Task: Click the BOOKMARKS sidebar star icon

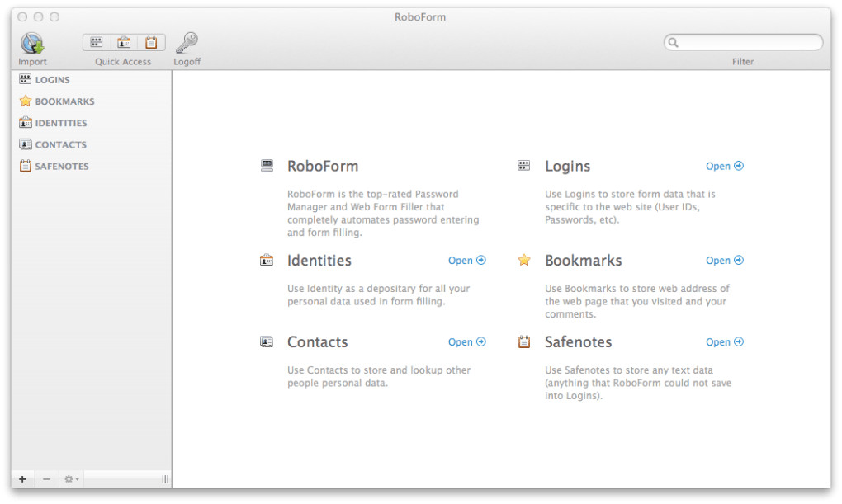Action: coord(26,101)
